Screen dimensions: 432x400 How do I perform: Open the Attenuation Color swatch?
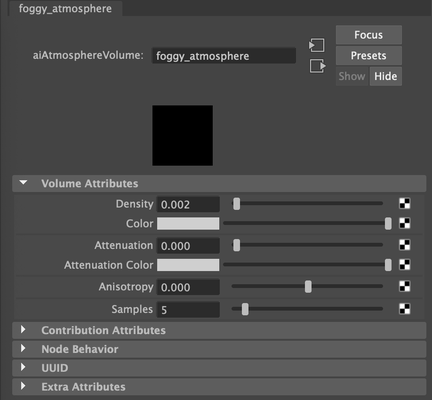click(x=188, y=265)
